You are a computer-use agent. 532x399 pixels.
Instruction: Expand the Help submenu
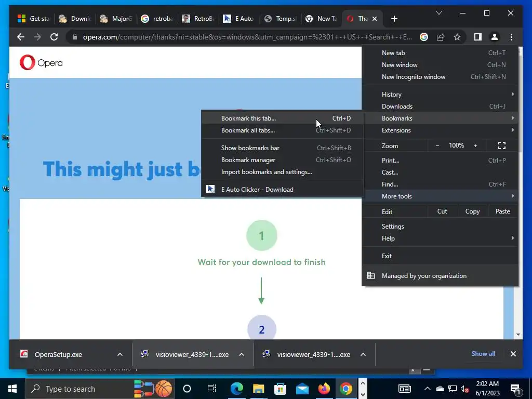440,238
